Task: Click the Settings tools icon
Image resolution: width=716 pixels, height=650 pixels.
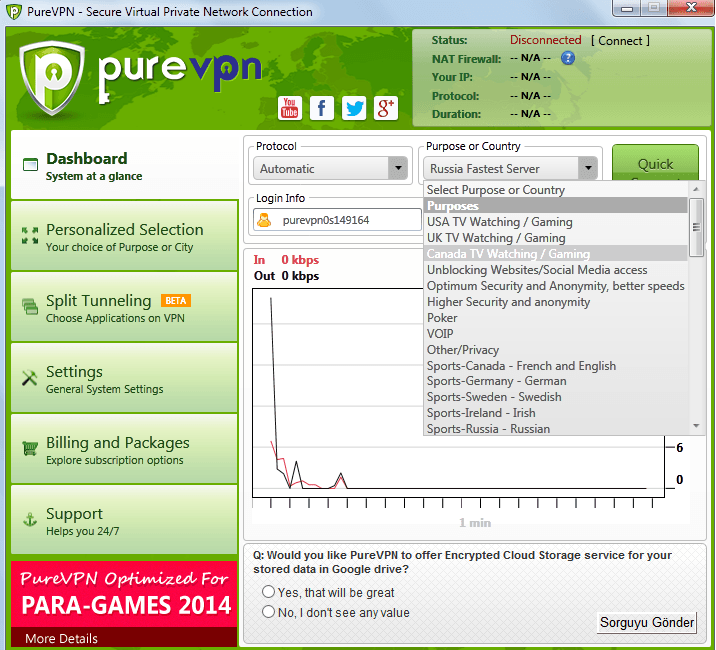Action: pyautogui.click(x=30, y=377)
